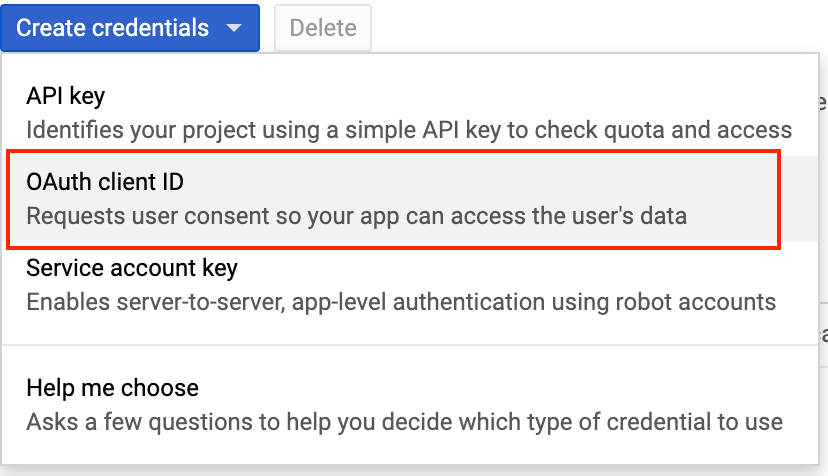828x476 pixels.
Task: Choose the OAuth client ID entry
Action: (x=394, y=199)
